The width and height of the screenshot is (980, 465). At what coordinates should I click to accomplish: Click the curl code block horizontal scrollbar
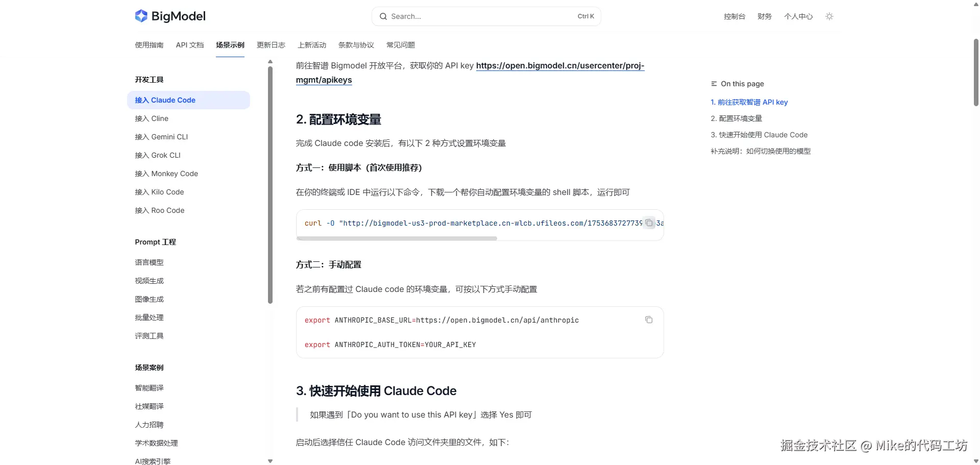coord(397,238)
